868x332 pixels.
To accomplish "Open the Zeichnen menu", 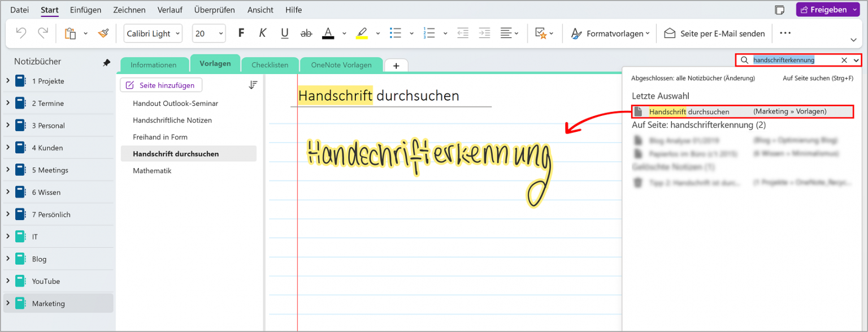I will tap(129, 10).
